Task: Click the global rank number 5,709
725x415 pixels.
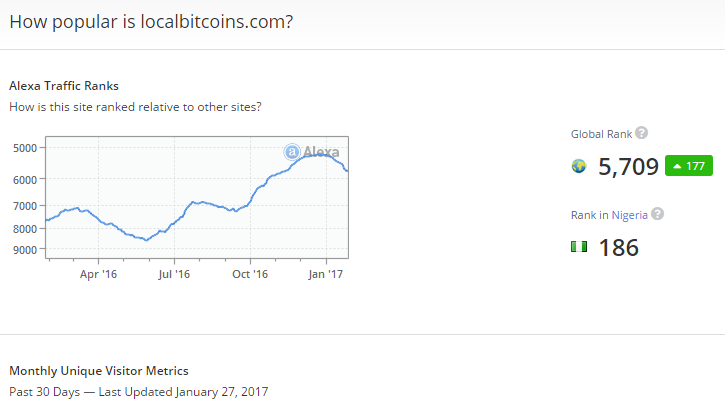Action: click(628, 166)
